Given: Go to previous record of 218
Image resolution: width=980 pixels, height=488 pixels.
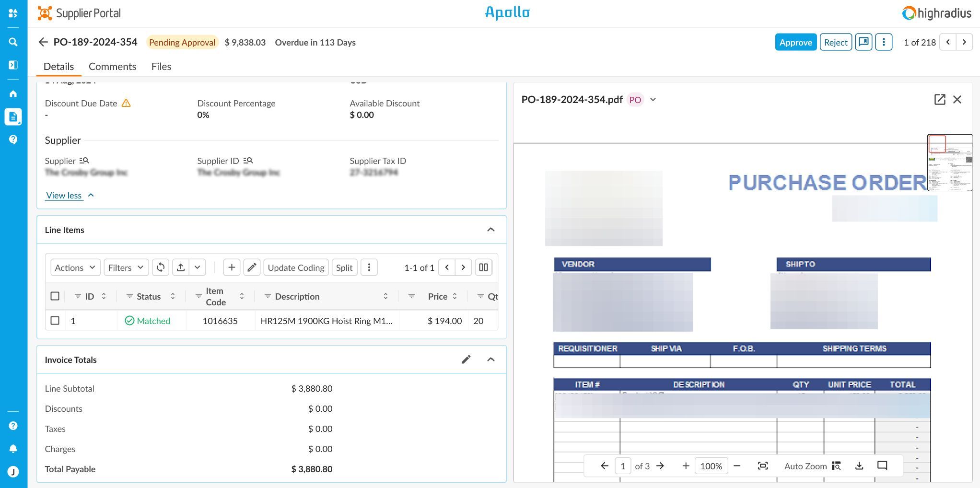Looking at the screenshot, I should click(x=948, y=42).
